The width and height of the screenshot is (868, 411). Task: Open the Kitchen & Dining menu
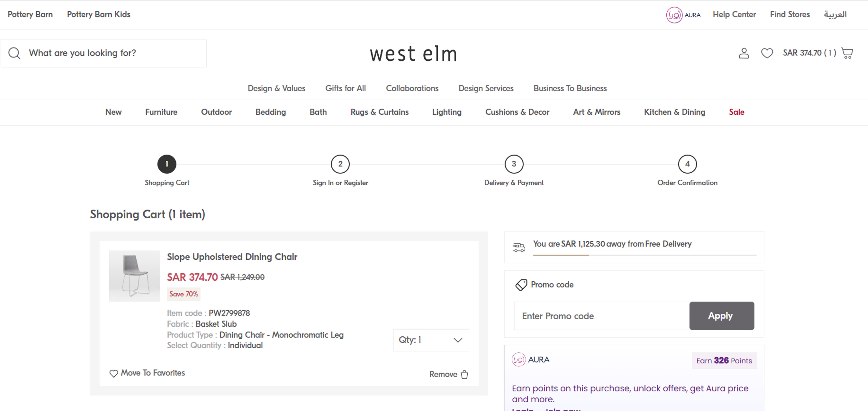tap(675, 112)
